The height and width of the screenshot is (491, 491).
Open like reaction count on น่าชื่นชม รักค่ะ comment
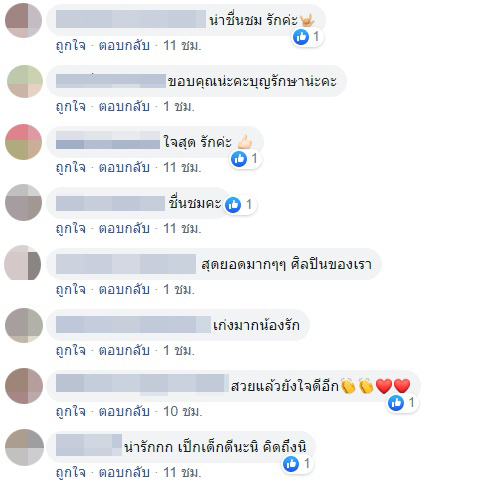coord(307,37)
